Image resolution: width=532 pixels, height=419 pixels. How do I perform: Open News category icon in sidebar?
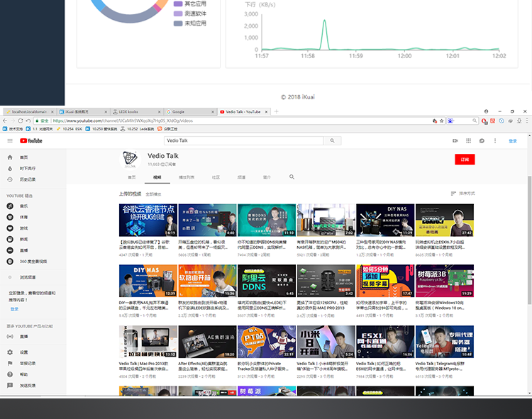click(10, 240)
